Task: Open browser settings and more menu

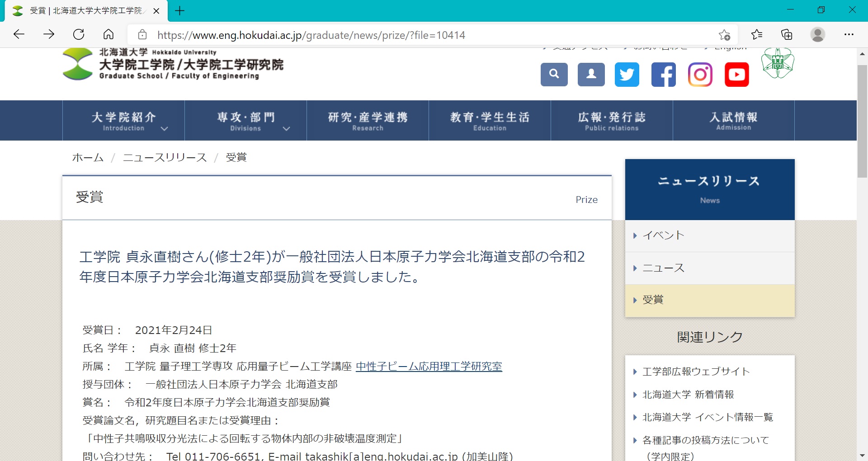Action: (x=849, y=34)
